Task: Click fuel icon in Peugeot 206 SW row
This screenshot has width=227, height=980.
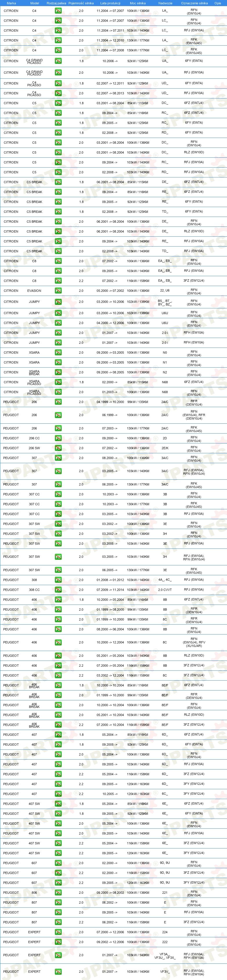Action: pos(58,448)
